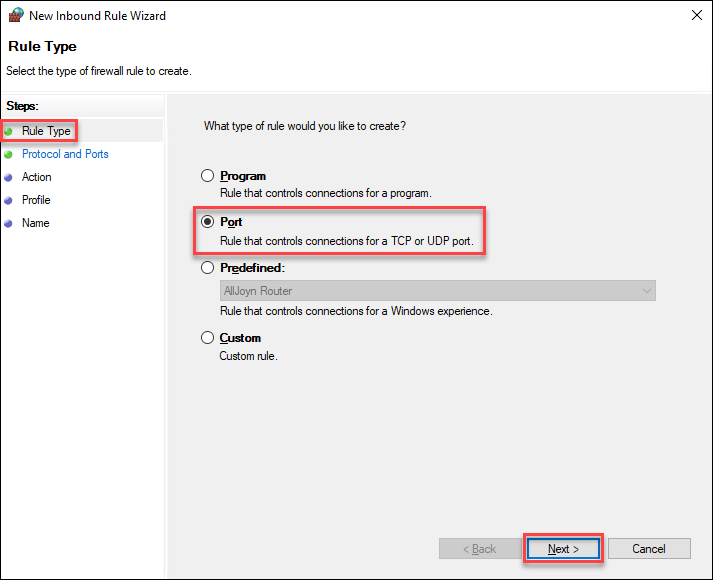Click the green Protocol and Ports bullet
713x580 pixels.
pos(9,154)
